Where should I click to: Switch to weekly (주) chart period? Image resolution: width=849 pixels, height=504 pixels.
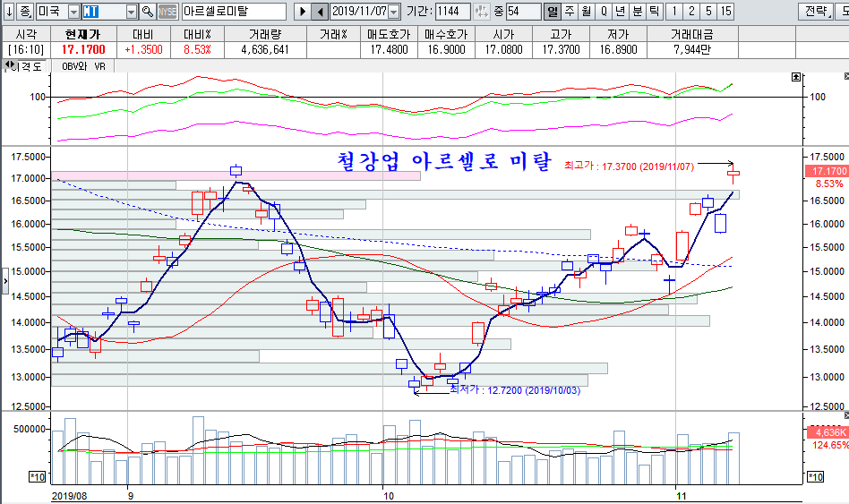[x=569, y=12]
